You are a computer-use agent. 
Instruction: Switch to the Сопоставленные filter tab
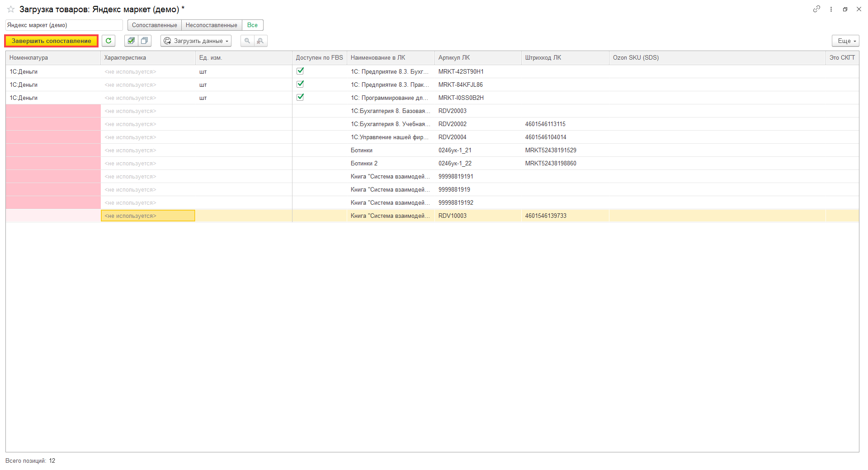click(x=155, y=25)
